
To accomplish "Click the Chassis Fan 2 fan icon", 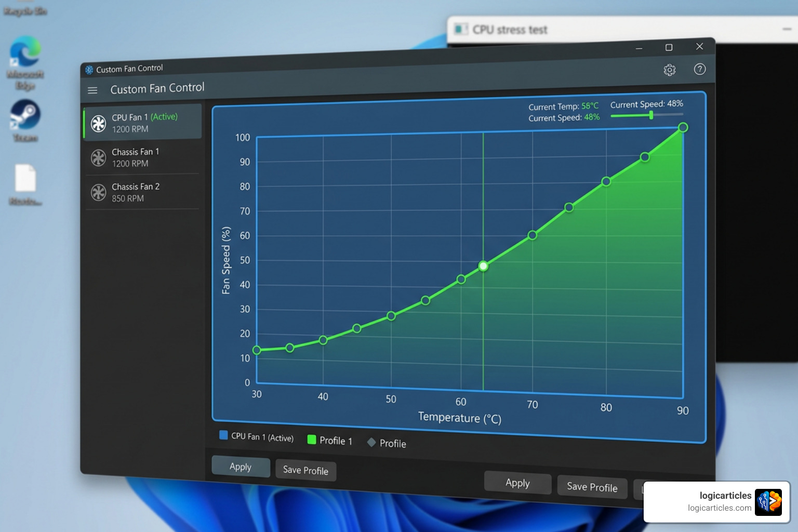I will click(x=98, y=192).
